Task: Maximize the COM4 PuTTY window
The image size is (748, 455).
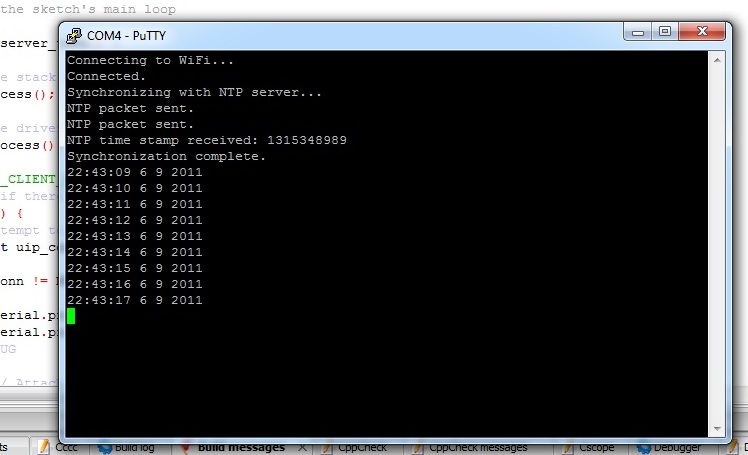Action: 665,32
